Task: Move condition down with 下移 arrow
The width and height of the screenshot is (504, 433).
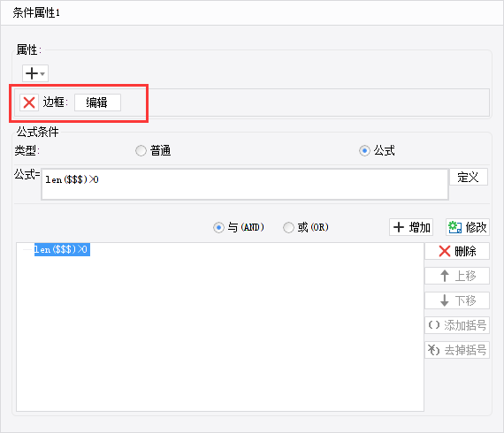Action: pos(457,300)
